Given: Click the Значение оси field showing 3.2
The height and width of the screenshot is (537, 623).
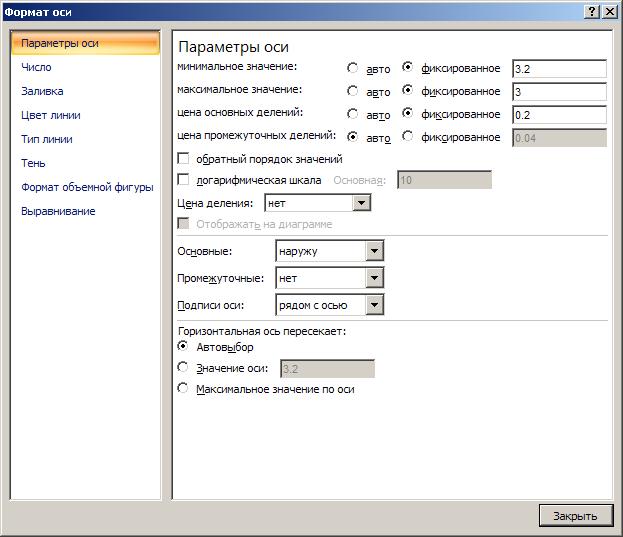Looking at the screenshot, I should [327, 369].
